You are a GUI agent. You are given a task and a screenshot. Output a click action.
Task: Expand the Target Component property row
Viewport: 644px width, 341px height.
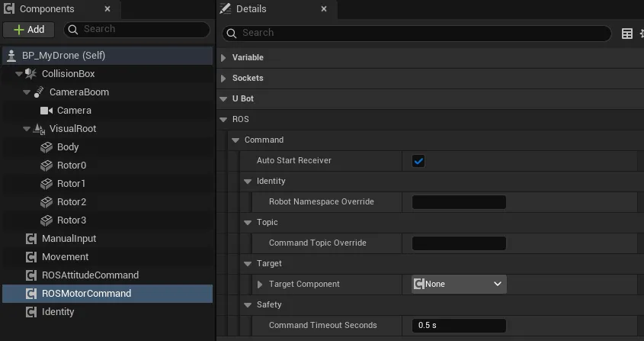[260, 285]
